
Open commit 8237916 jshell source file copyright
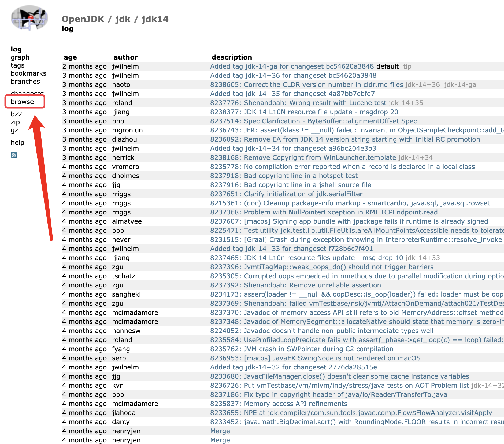pos(291,185)
